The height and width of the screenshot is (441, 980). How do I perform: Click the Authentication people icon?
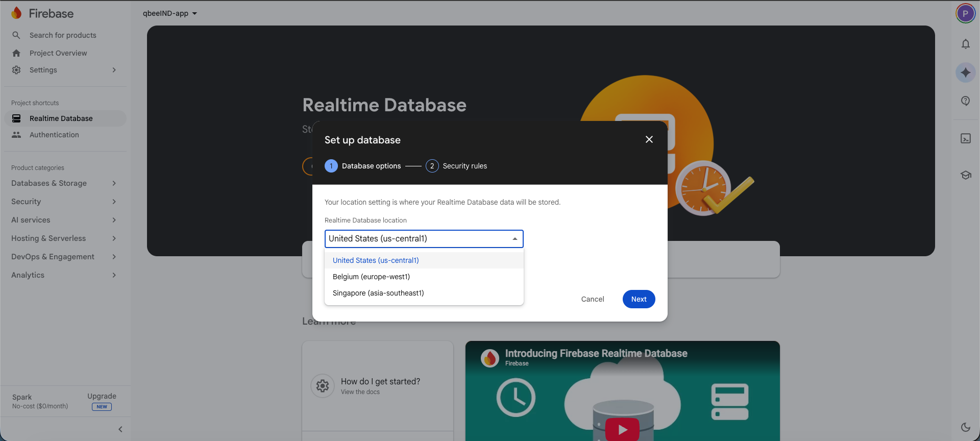pos(16,135)
